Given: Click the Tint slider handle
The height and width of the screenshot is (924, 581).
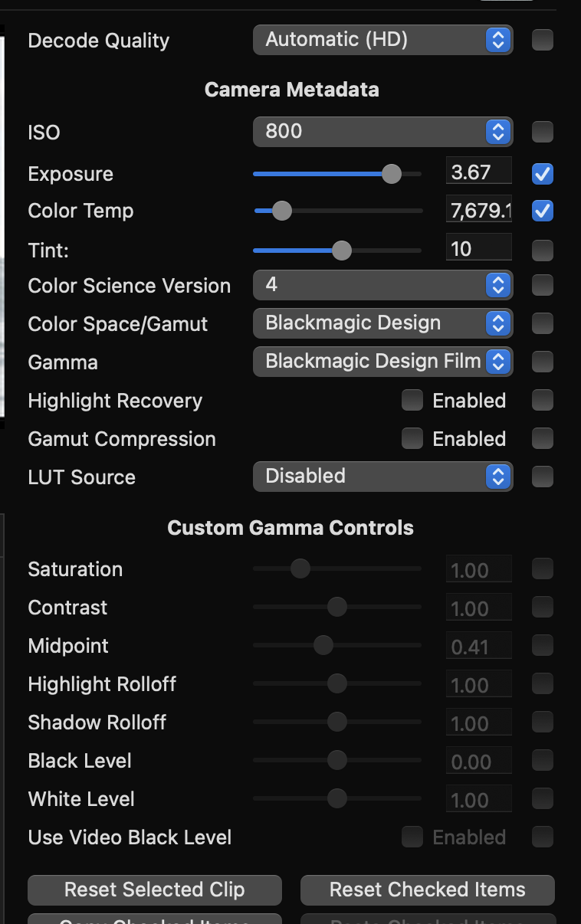Looking at the screenshot, I should (x=342, y=250).
